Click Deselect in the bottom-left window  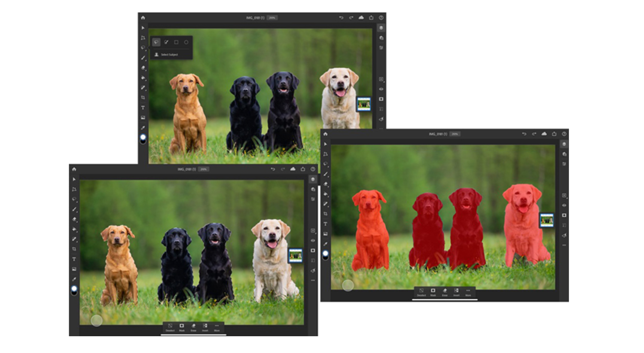coord(170,327)
